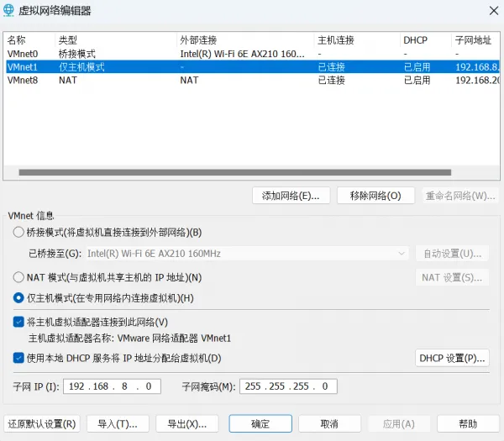Close the 虚拟网络编辑器 dialog
This screenshot has width=504, height=441.
coord(494,11)
